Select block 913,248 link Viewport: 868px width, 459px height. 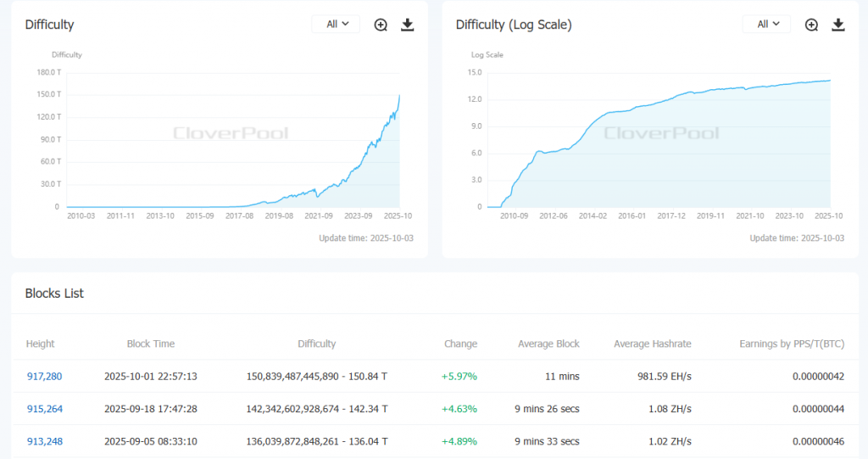tap(44, 441)
